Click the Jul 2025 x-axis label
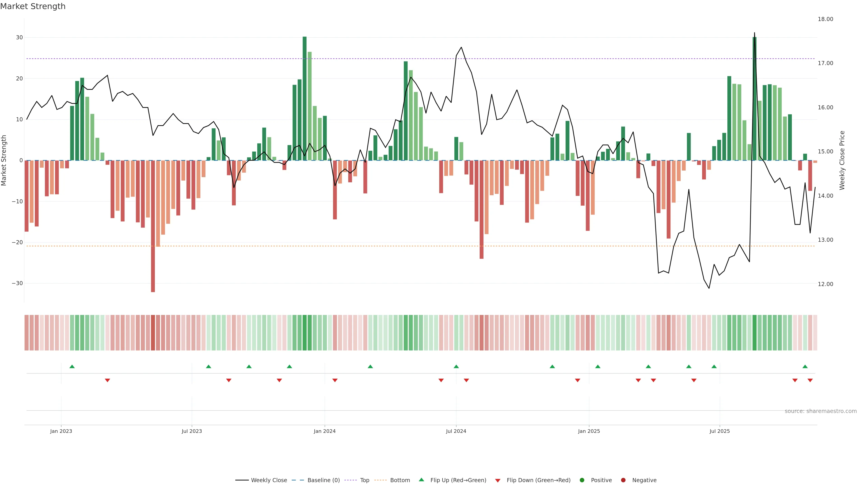 click(x=719, y=431)
